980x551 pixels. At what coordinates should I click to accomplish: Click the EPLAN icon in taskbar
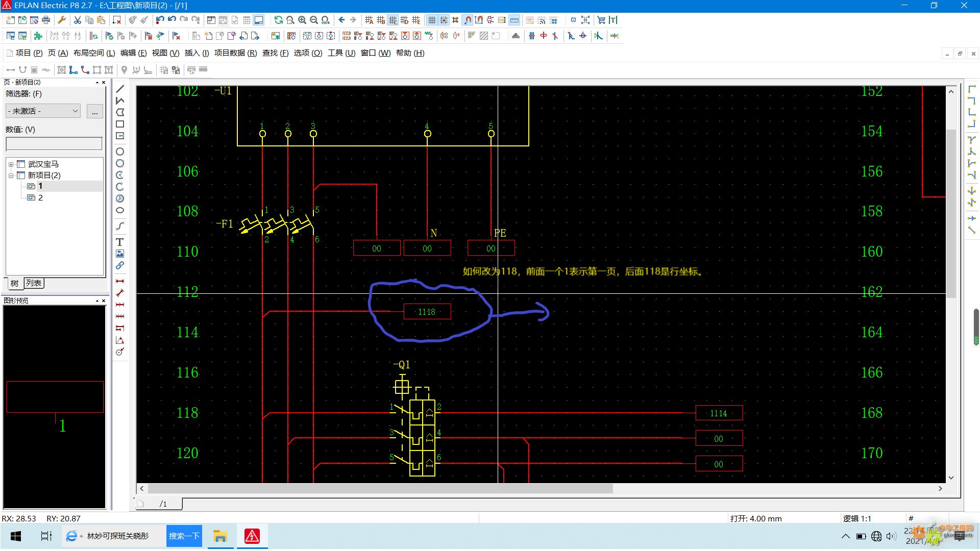(252, 536)
